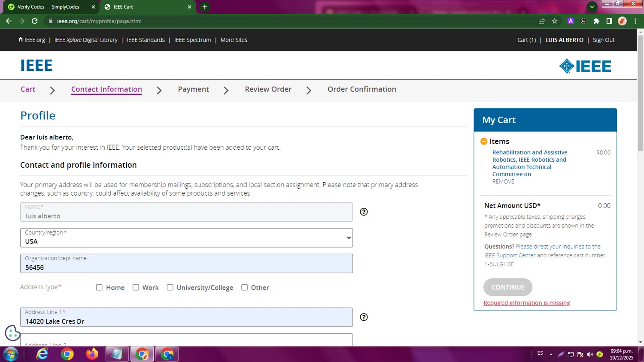644x362 pixels.
Task: Go to the Cart step
Action: pos(28,89)
